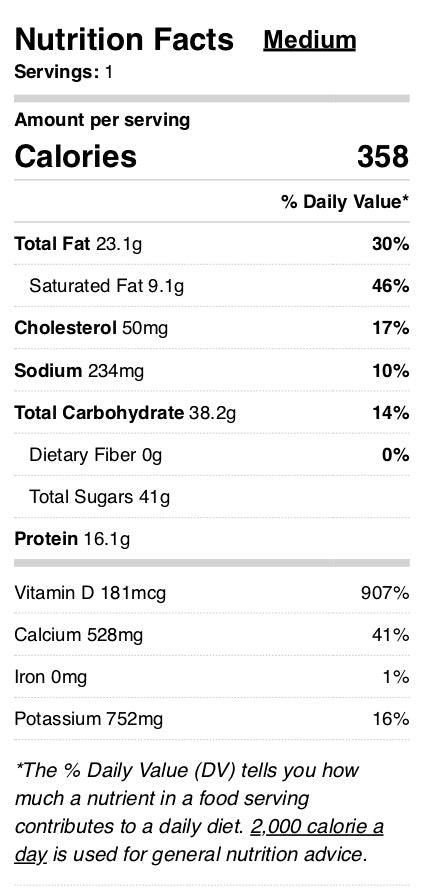This screenshot has height=888, width=423.
Task: Click the Potassium 752mg entry
Action: point(89,719)
